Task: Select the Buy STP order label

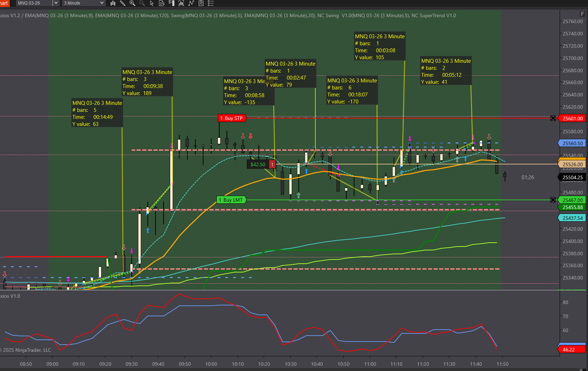Action: (x=233, y=118)
